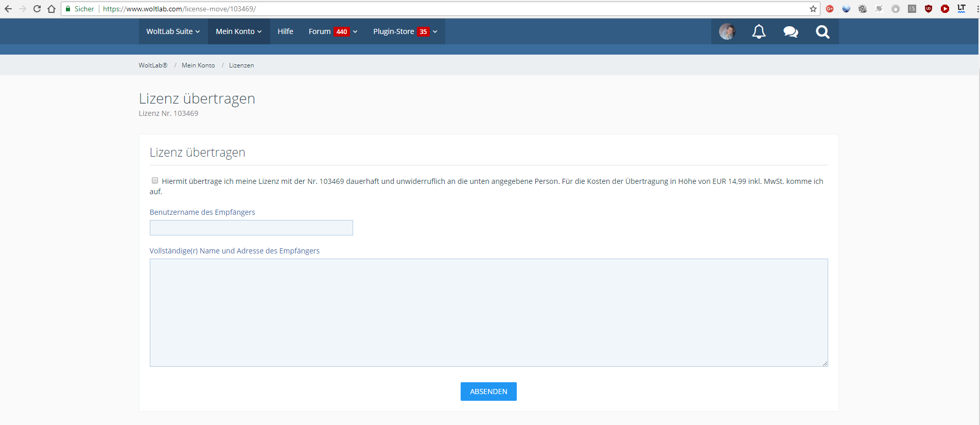Click the Benutzername des Empfängers field
This screenshot has height=425, width=980.
click(x=251, y=228)
